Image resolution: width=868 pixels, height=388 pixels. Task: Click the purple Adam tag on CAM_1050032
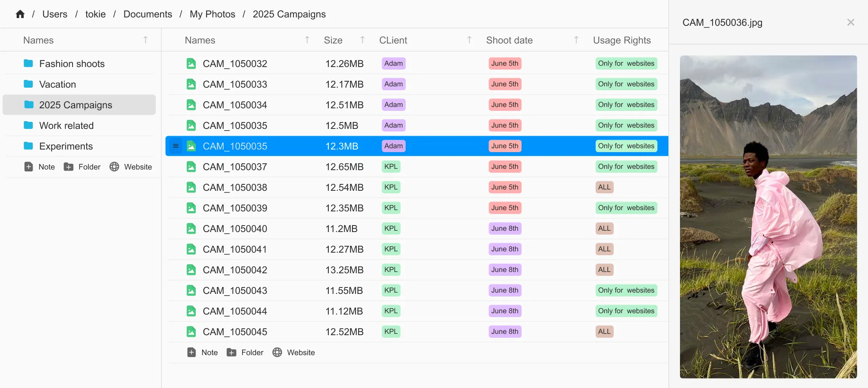tap(393, 63)
